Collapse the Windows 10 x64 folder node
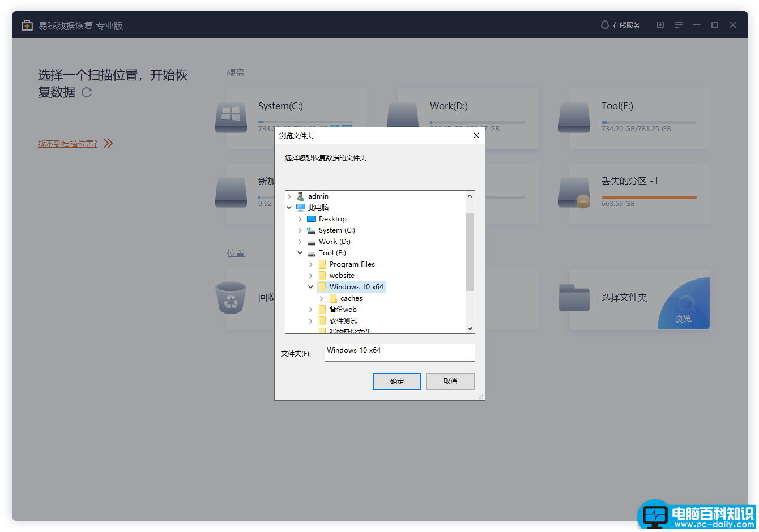This screenshot has height=532, width=759. pyautogui.click(x=311, y=287)
